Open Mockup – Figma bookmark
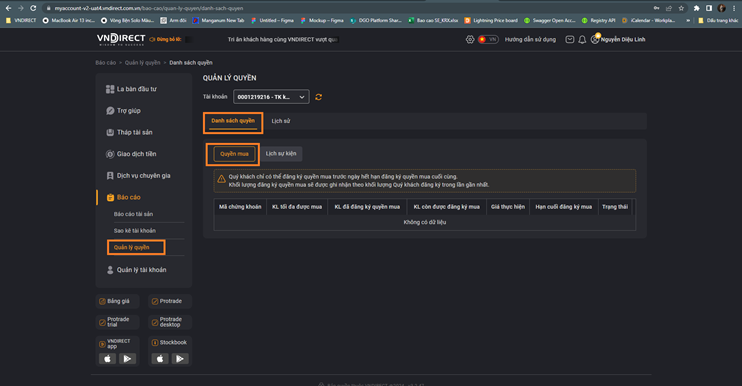The height and width of the screenshot is (386, 742). click(x=322, y=20)
